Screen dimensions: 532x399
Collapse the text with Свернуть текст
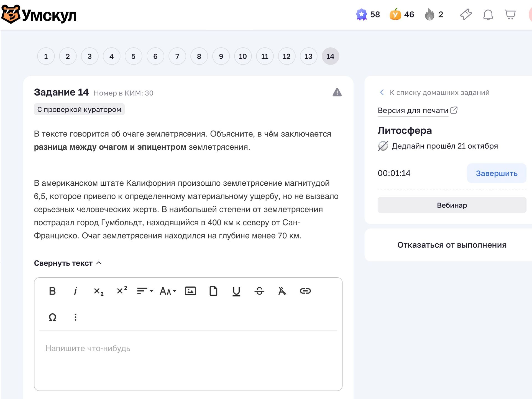tap(68, 263)
